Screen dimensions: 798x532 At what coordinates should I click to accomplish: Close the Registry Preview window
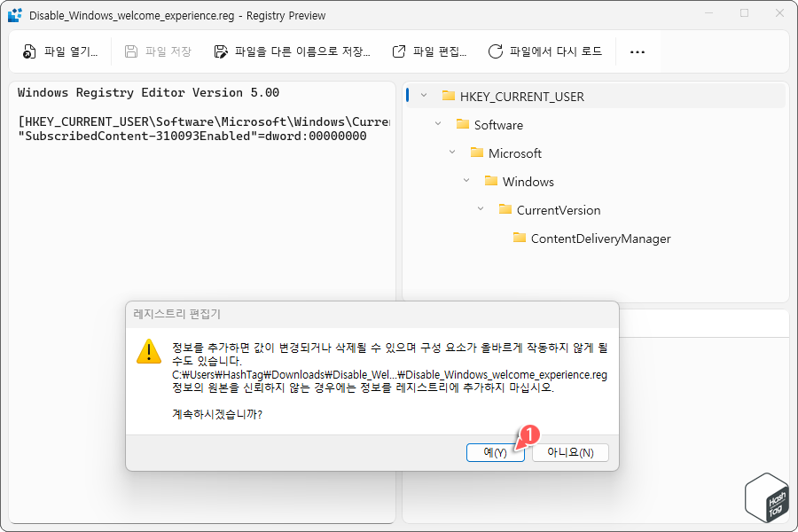click(x=779, y=13)
